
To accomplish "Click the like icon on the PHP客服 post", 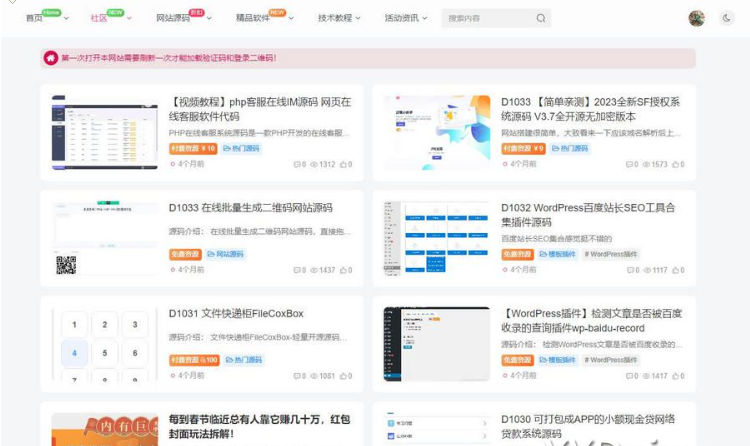I will click(x=345, y=164).
